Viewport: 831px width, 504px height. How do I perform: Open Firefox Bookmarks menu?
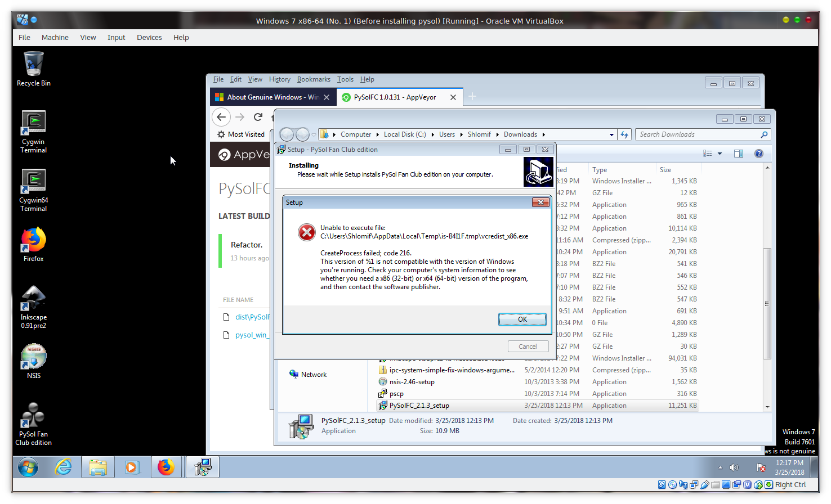[314, 79]
